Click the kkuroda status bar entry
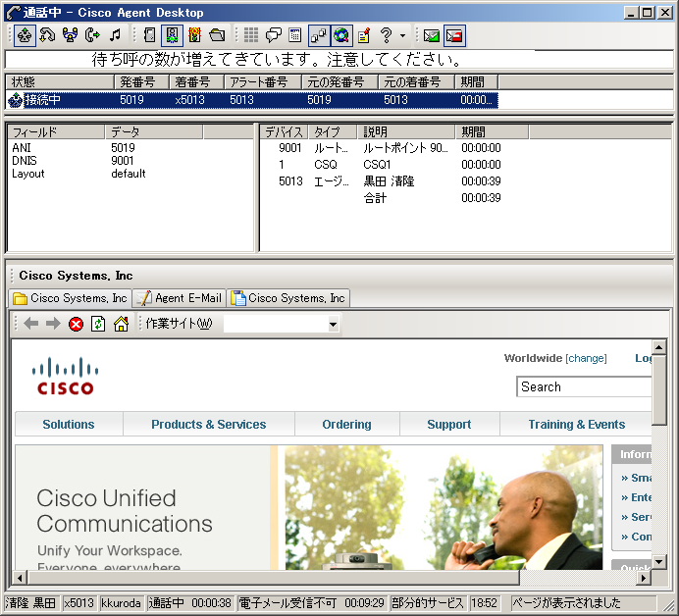This screenshot has width=679, height=616. click(x=121, y=602)
